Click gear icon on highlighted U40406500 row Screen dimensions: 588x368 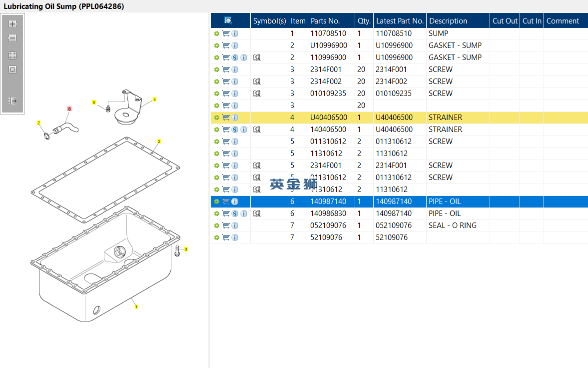217,117
